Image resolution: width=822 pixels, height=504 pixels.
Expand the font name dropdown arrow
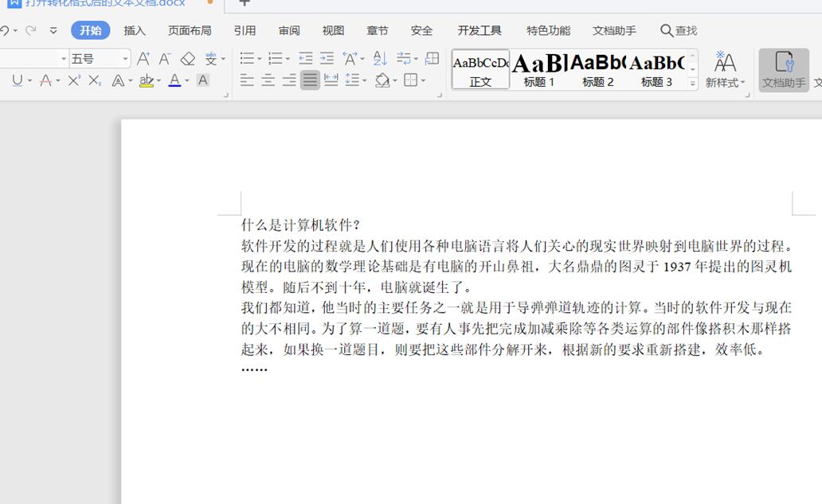pyautogui.click(x=64, y=59)
